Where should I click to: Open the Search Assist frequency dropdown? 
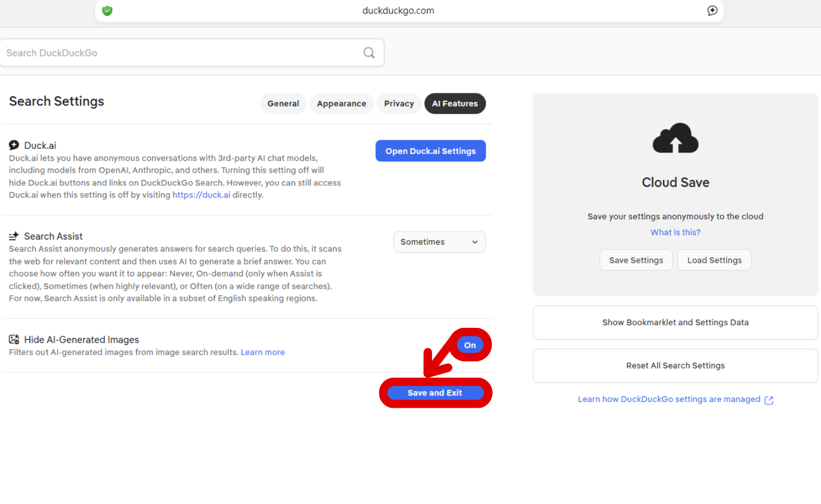click(439, 242)
